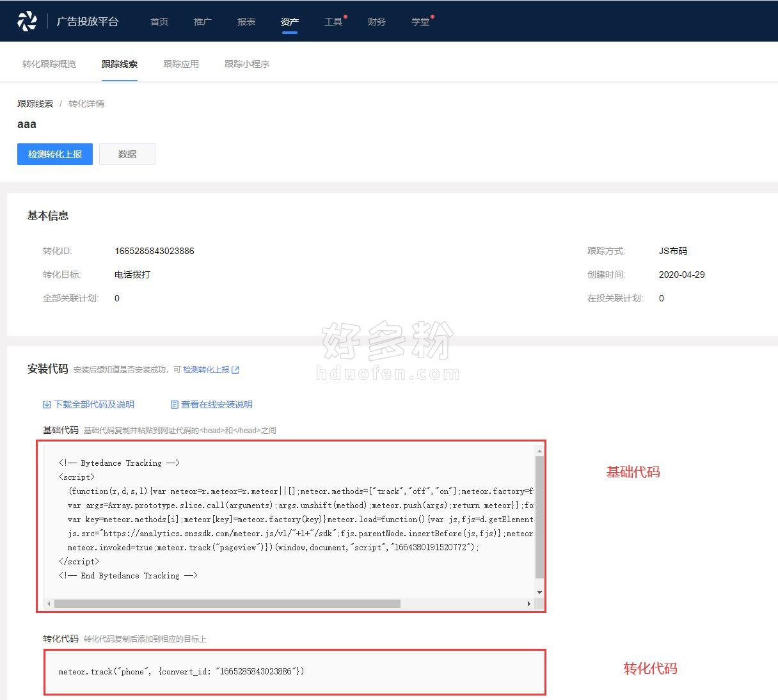This screenshot has width=778, height=700.
Task: Click the scroll-down arrow of code box
Action: (539, 593)
